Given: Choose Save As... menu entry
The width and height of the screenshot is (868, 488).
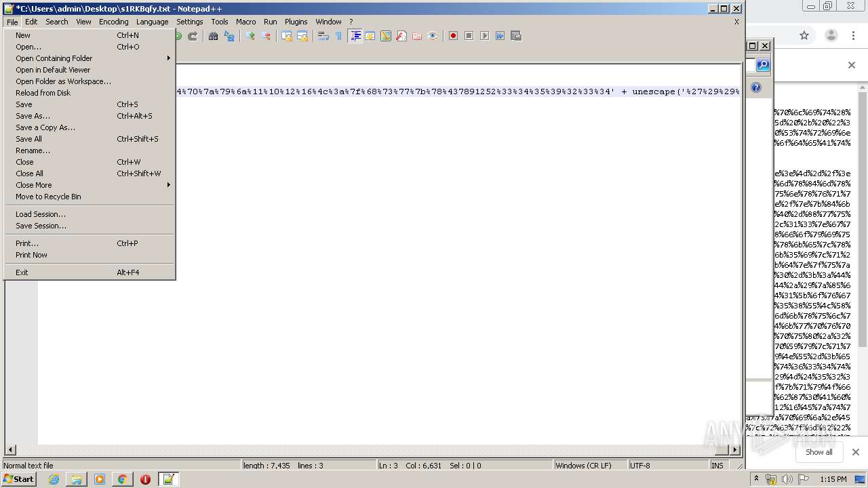Looking at the screenshot, I should [90, 116].
